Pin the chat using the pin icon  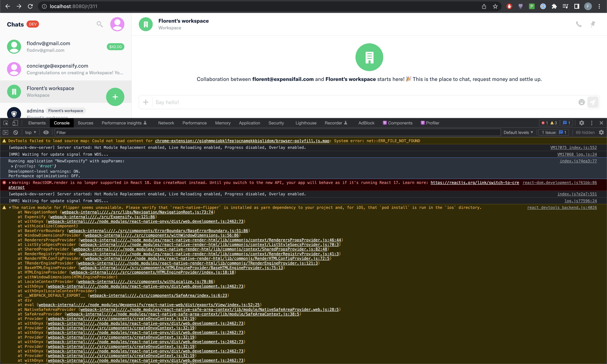pyautogui.click(x=593, y=24)
